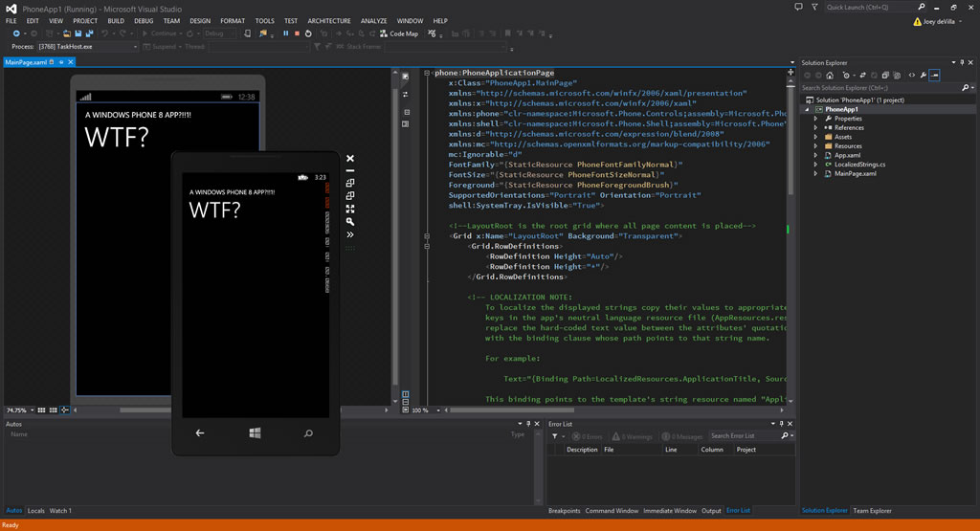Restart the debugging session
The image size is (980, 531).
308,33
